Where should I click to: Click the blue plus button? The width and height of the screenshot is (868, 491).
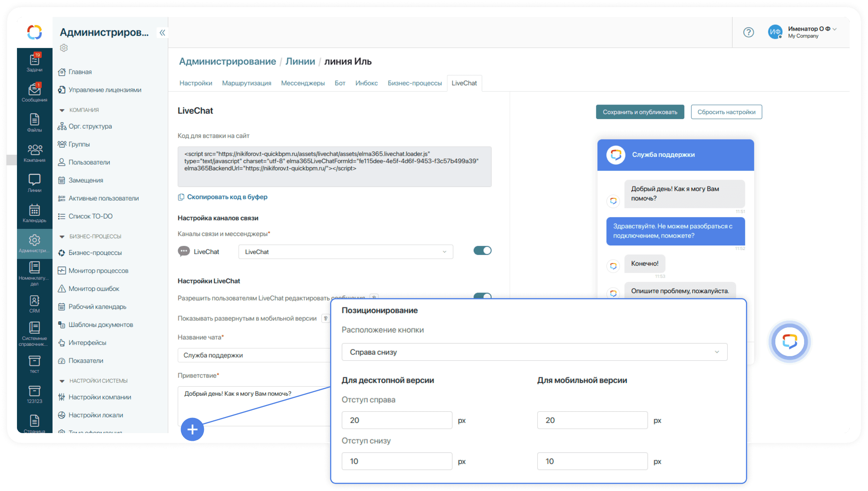(192, 430)
